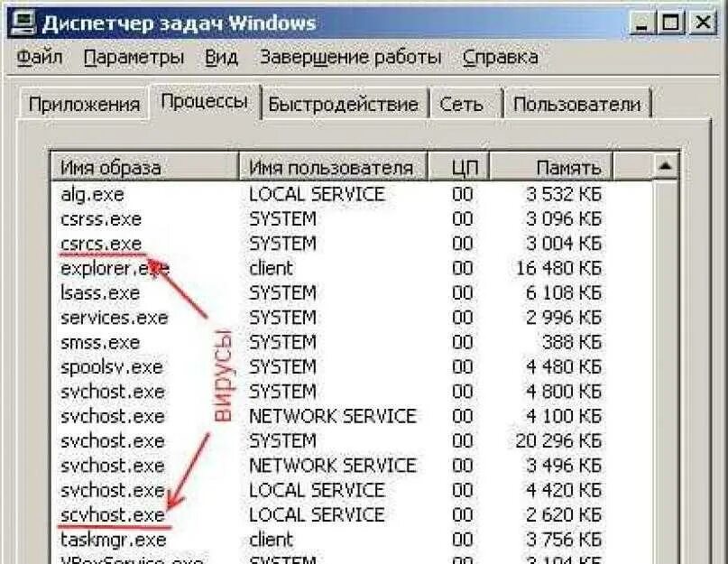728x564 pixels.
Task: Open the Завершение работы menu
Action: tap(351, 58)
